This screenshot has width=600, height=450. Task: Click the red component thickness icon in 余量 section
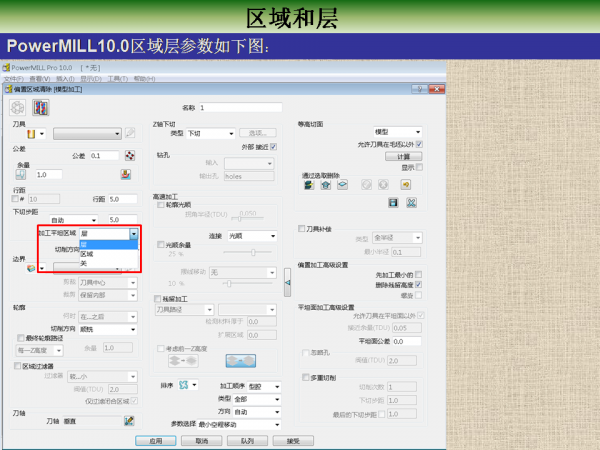tap(126, 174)
